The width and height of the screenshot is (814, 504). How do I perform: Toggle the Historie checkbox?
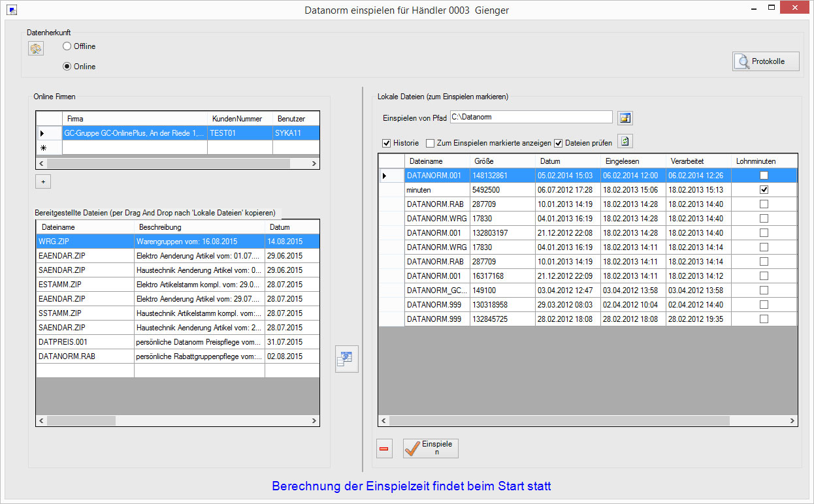click(x=386, y=143)
